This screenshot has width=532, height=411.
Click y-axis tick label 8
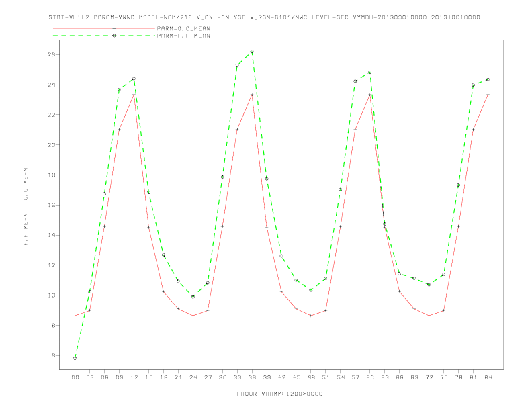(x=54, y=326)
